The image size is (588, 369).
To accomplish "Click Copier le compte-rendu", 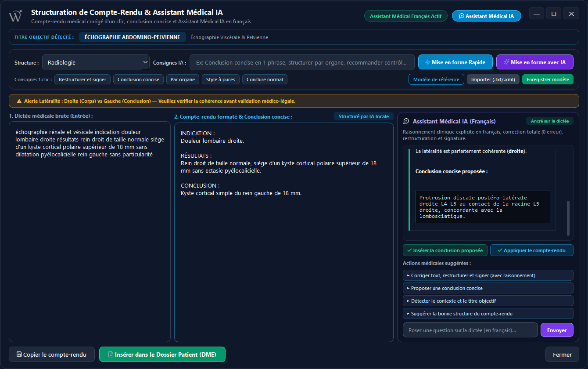I will [52, 355].
